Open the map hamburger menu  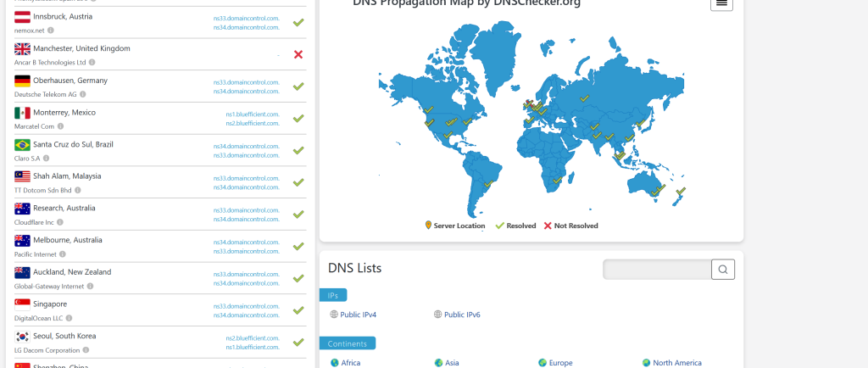[x=721, y=3]
